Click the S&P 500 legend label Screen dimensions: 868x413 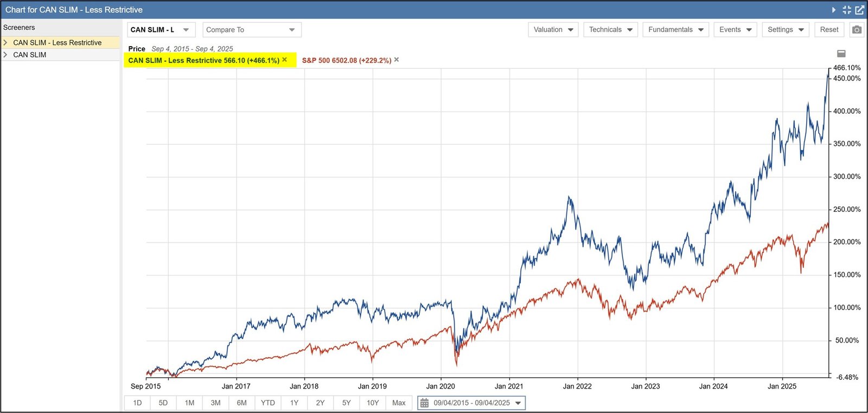[x=346, y=60]
